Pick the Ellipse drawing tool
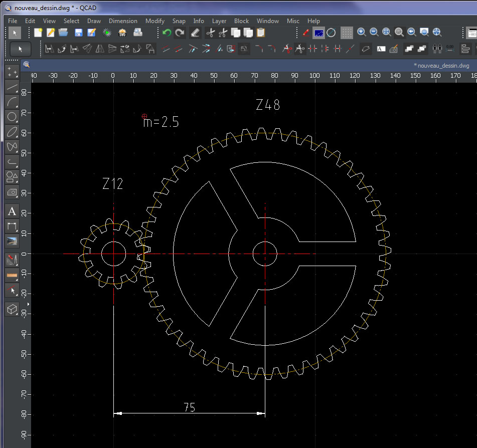The height and width of the screenshot is (448, 477). (12, 132)
